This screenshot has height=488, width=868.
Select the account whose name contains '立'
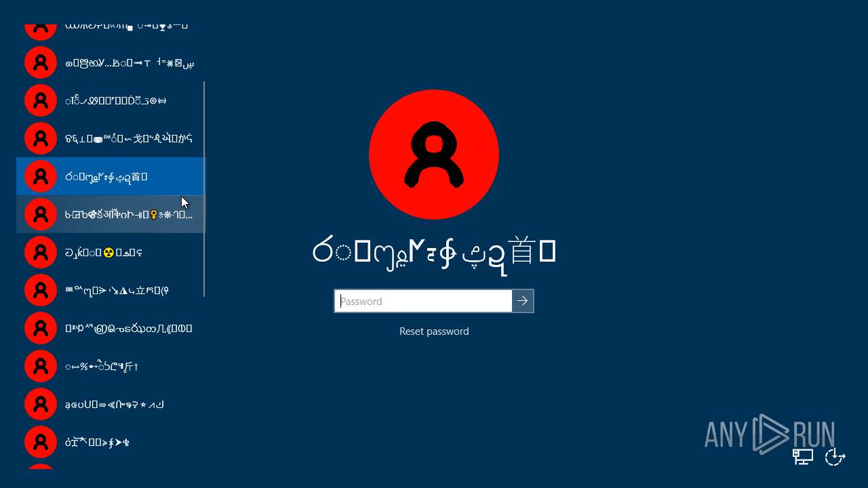(111, 290)
